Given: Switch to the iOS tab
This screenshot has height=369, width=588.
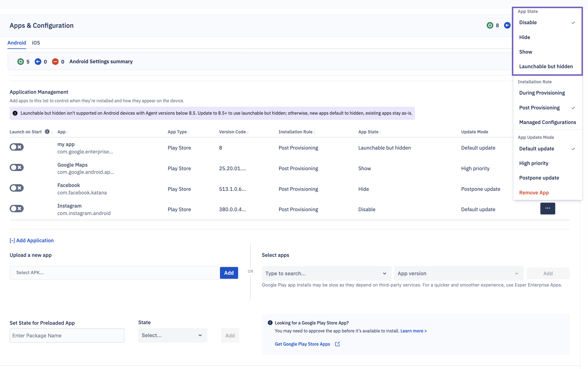Looking at the screenshot, I should 36,43.
